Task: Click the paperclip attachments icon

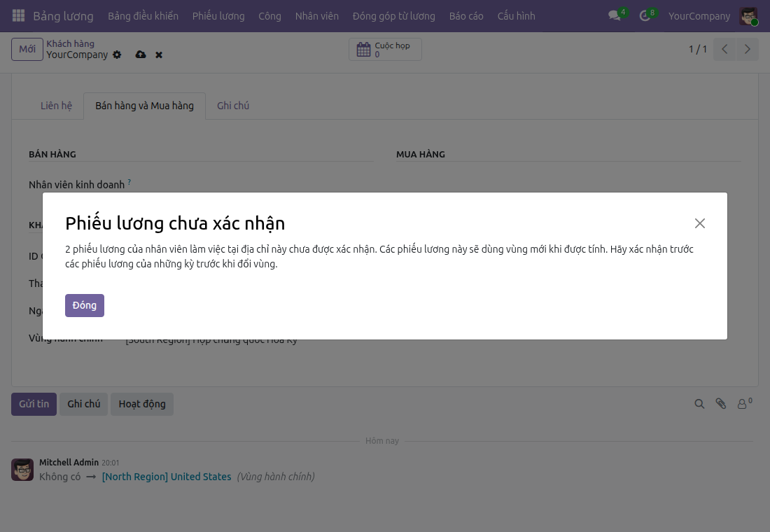Action: click(721, 404)
